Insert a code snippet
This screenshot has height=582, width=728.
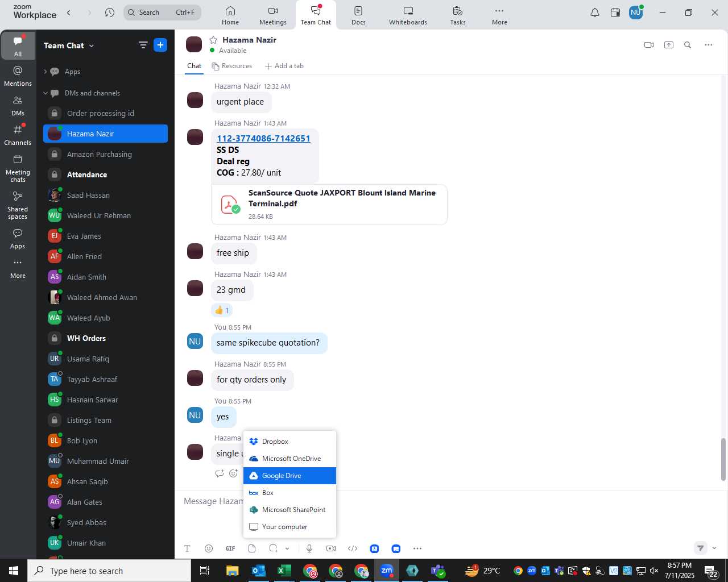click(x=353, y=548)
